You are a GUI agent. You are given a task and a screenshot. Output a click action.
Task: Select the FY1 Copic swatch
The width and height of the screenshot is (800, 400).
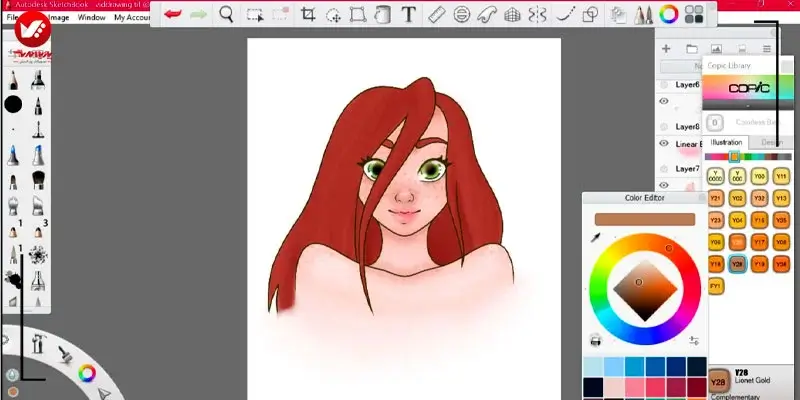tap(715, 286)
